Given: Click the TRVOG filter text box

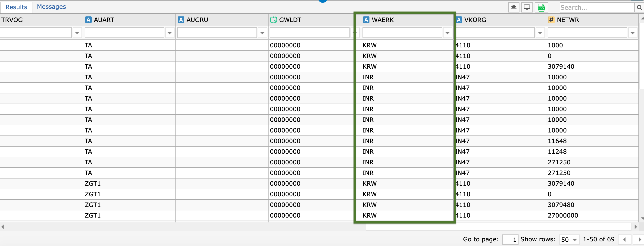Looking at the screenshot, I should click(36, 33).
